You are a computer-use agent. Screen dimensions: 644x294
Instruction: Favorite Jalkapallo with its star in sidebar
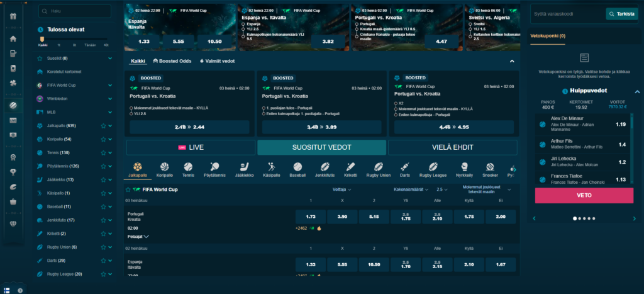click(x=103, y=126)
